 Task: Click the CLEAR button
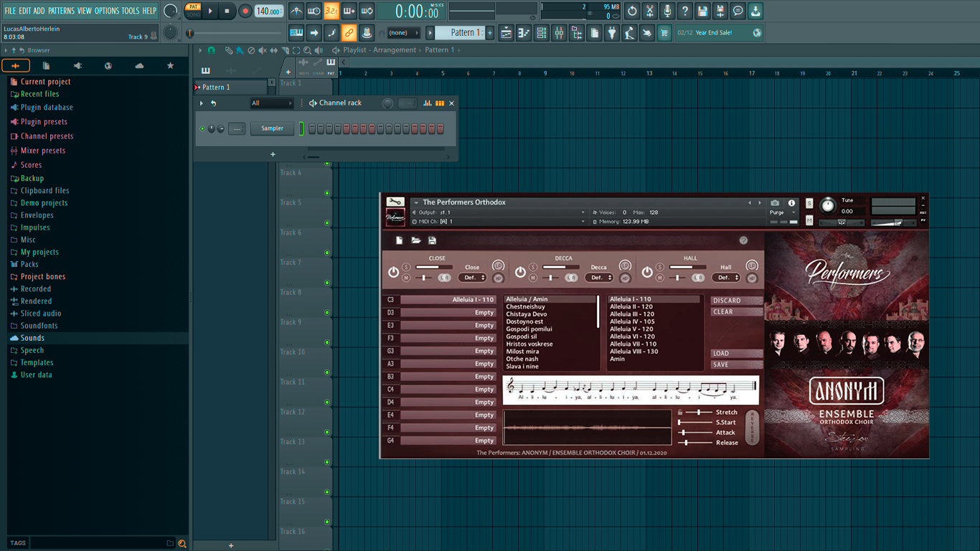click(x=737, y=312)
